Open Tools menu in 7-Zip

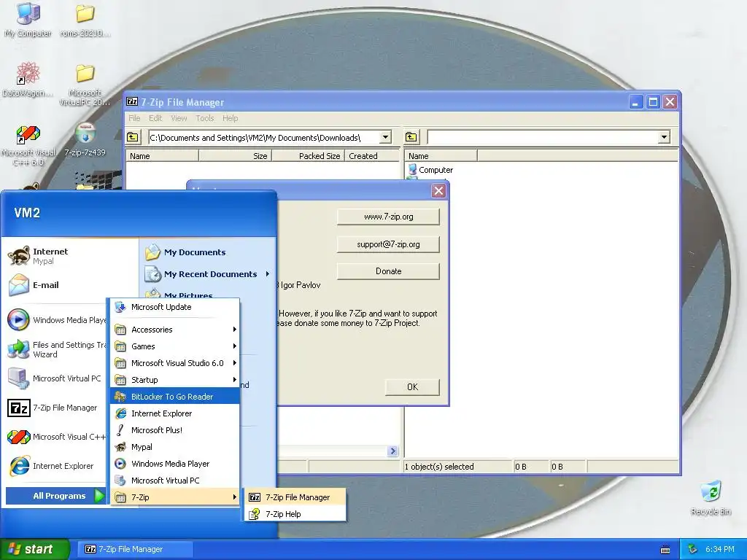point(205,118)
